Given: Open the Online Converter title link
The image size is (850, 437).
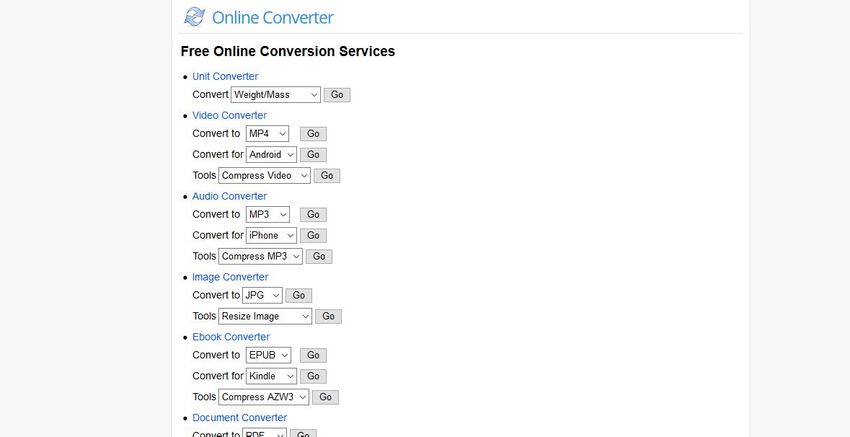Looking at the screenshot, I should pos(272,17).
